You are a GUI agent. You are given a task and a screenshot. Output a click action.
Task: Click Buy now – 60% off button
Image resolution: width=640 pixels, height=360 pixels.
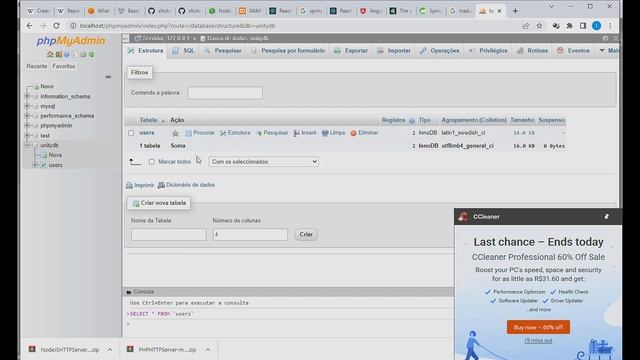[538, 327]
